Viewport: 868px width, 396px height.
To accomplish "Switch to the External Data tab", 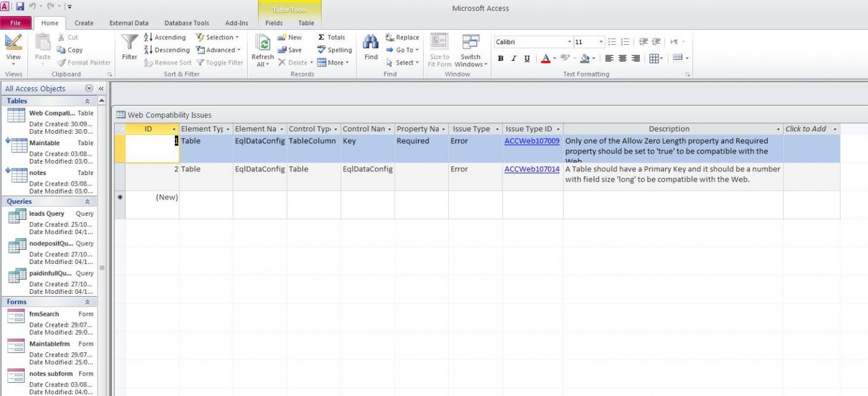I will pos(129,23).
